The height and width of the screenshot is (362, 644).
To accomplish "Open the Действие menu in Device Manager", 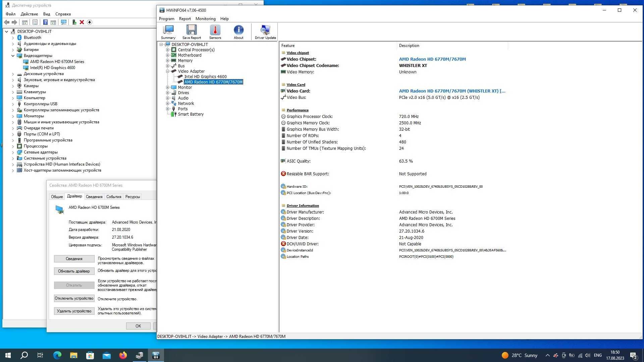I will pyautogui.click(x=29, y=14).
